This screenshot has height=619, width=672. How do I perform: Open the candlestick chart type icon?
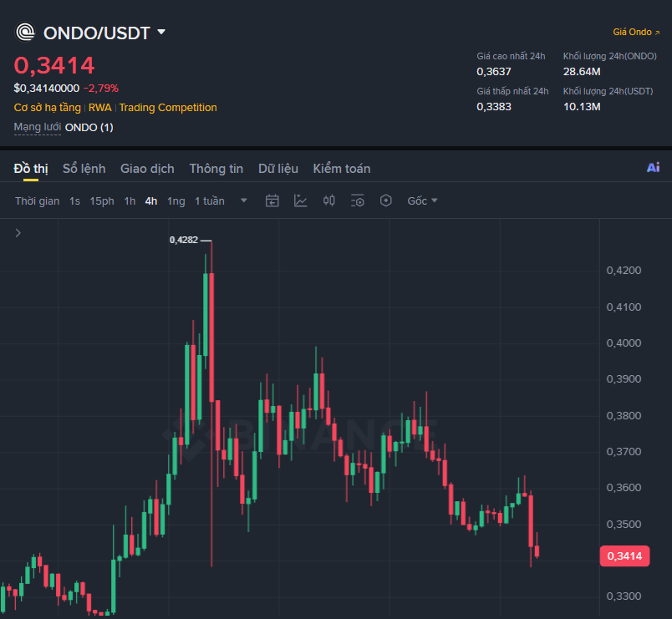[x=328, y=200]
